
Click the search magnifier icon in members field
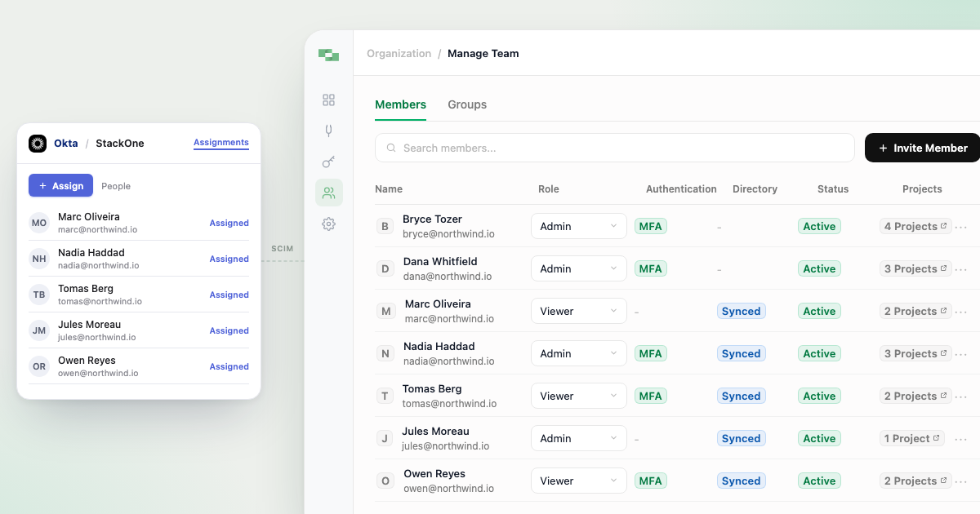point(391,148)
